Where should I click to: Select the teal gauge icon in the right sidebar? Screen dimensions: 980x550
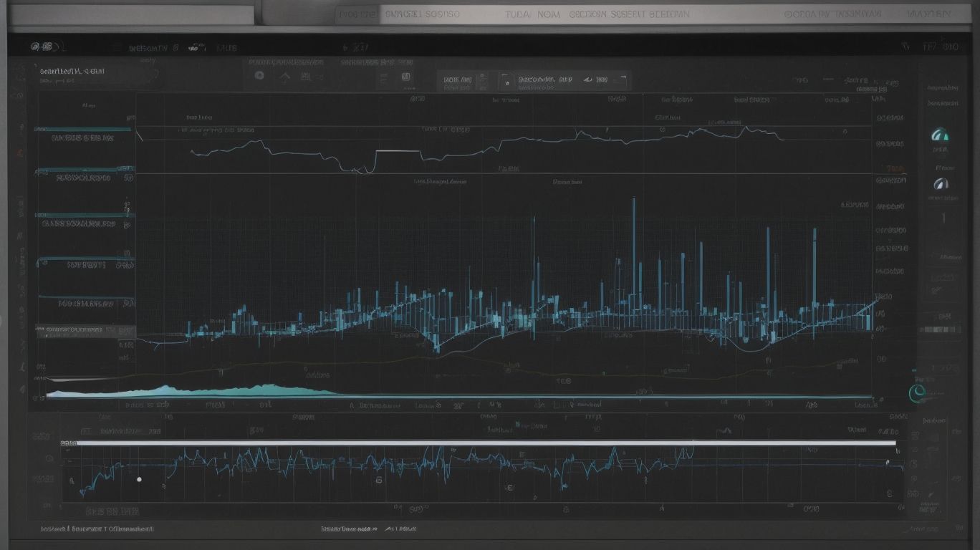[x=939, y=135]
